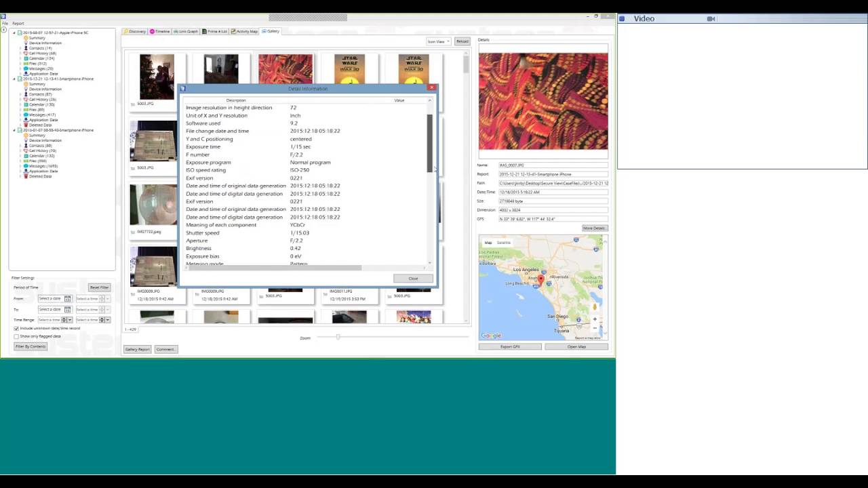Click the Deleted Data trash icon under 2015-12-21 report
868x488 pixels.
point(26,125)
